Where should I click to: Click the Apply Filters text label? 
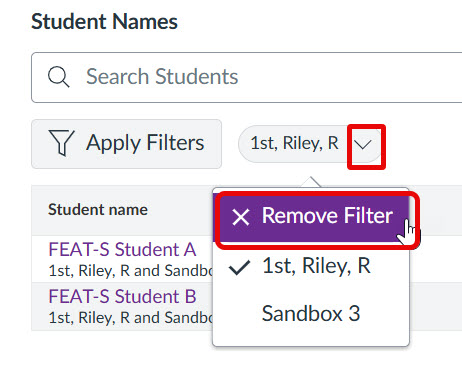145,143
